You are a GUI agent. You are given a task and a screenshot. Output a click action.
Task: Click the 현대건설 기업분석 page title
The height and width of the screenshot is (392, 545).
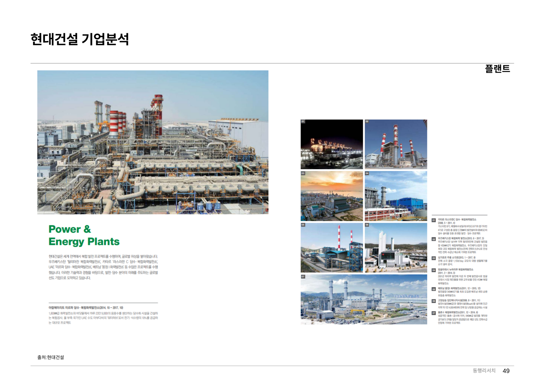(80, 39)
